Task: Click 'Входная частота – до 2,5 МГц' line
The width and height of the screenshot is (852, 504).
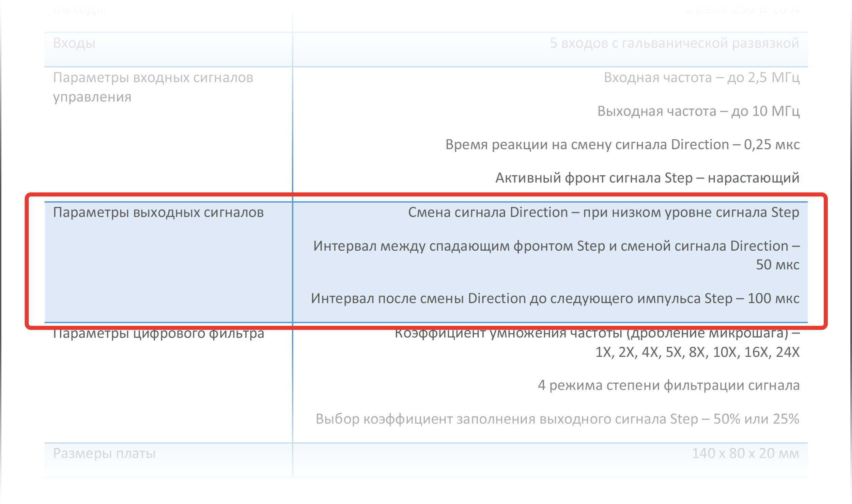Action: (x=701, y=78)
